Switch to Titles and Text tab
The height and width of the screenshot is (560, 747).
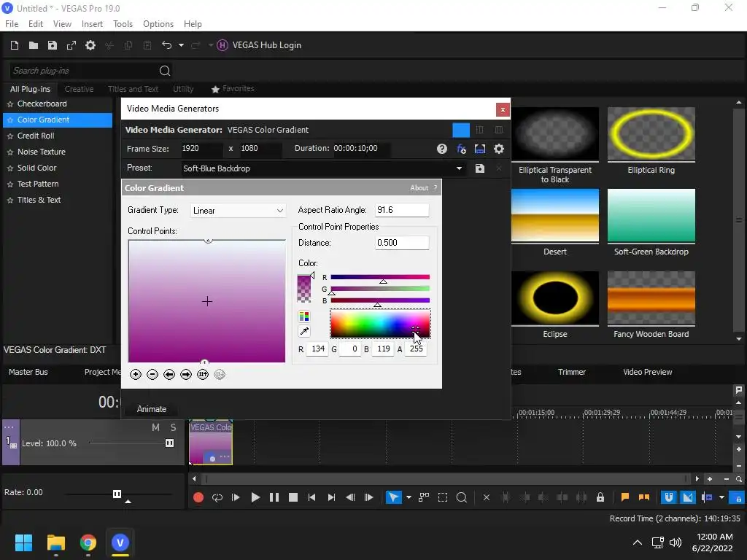point(133,89)
